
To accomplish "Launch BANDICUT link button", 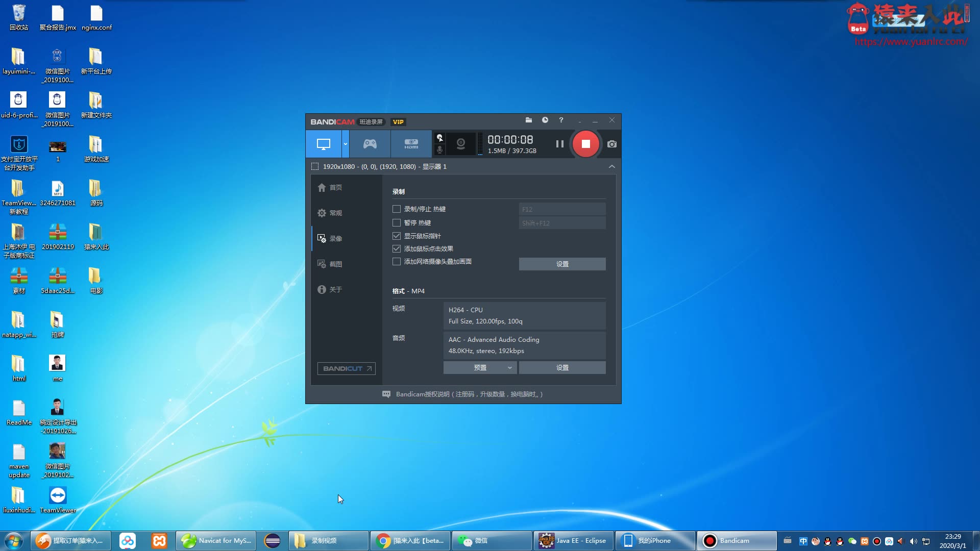I will tap(347, 368).
